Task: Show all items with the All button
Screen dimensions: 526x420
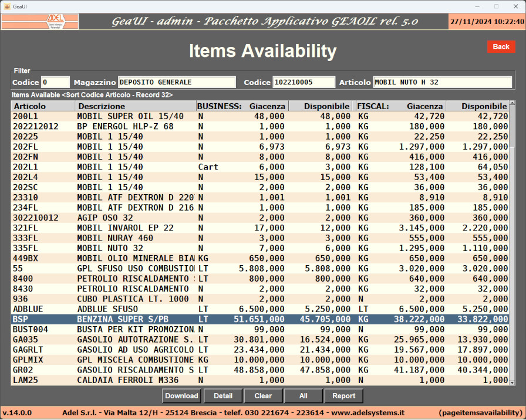Action: click(x=304, y=396)
